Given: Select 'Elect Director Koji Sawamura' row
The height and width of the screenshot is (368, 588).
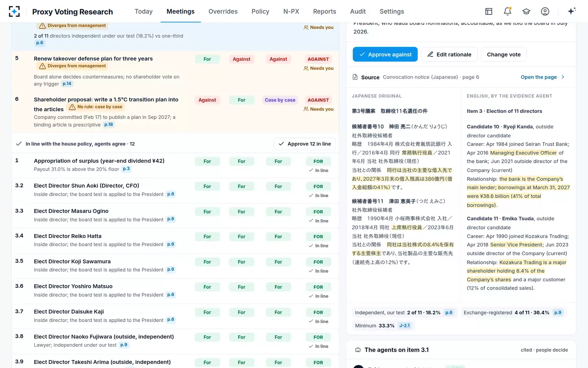Looking at the screenshot, I should (x=176, y=266).
